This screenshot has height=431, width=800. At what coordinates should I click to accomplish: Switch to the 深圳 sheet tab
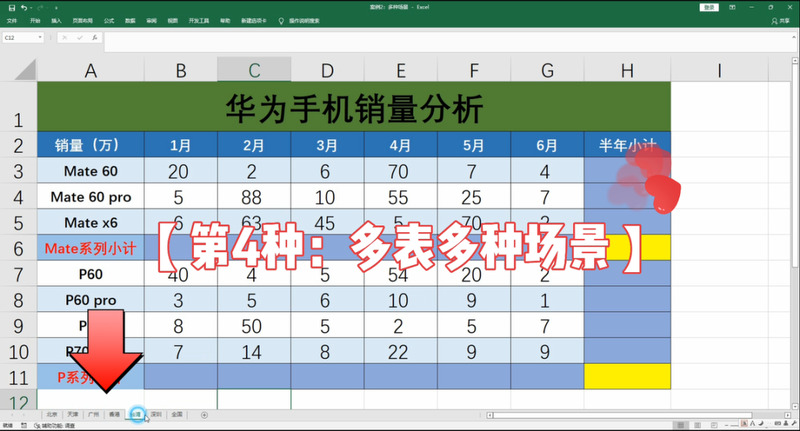[x=156, y=415]
